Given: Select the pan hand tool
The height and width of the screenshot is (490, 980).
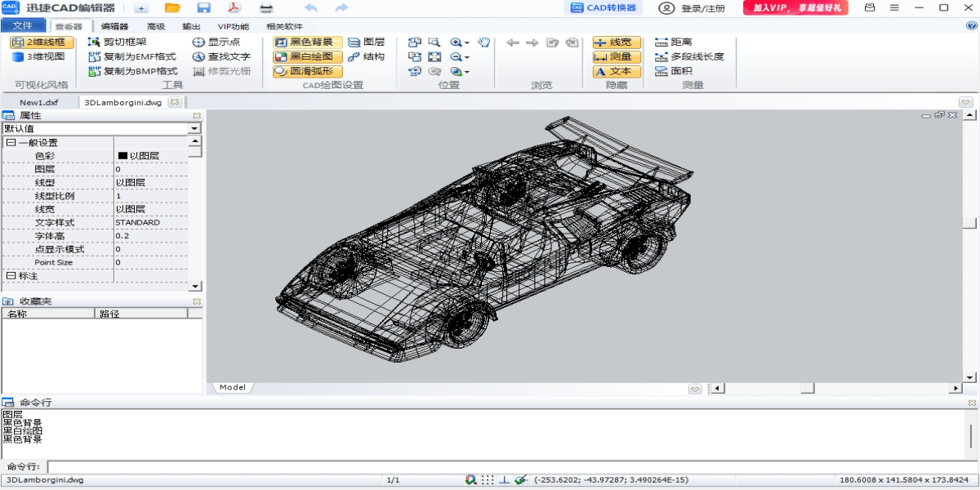Looking at the screenshot, I should coord(483,42).
